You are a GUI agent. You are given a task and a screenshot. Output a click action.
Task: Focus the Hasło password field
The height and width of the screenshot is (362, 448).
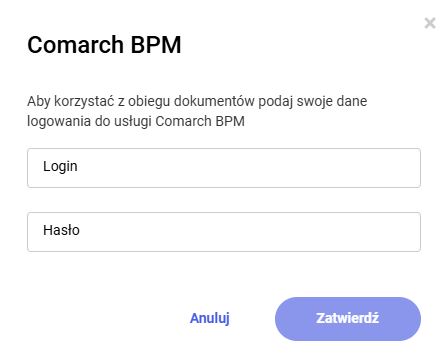(224, 232)
